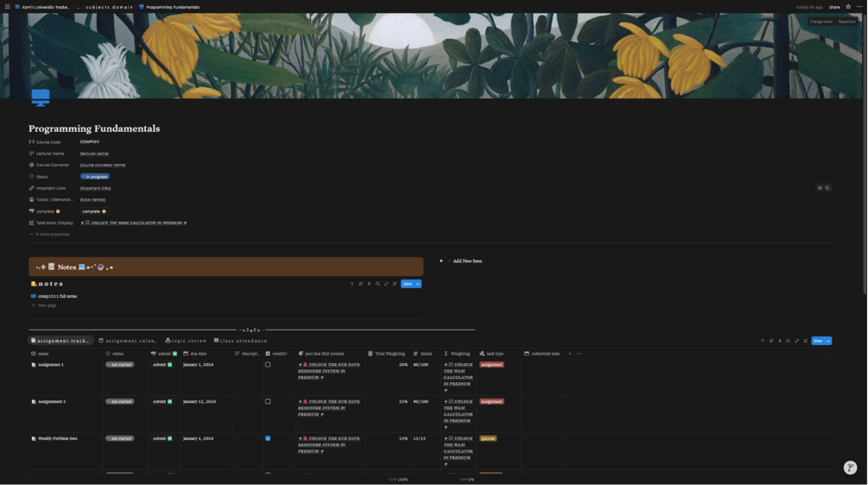868x485 pixels.
Task: Click the Share button
Action: 834,7
